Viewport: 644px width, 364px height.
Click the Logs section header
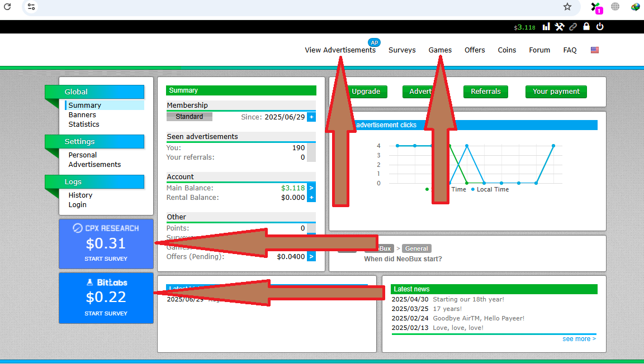pyautogui.click(x=94, y=182)
